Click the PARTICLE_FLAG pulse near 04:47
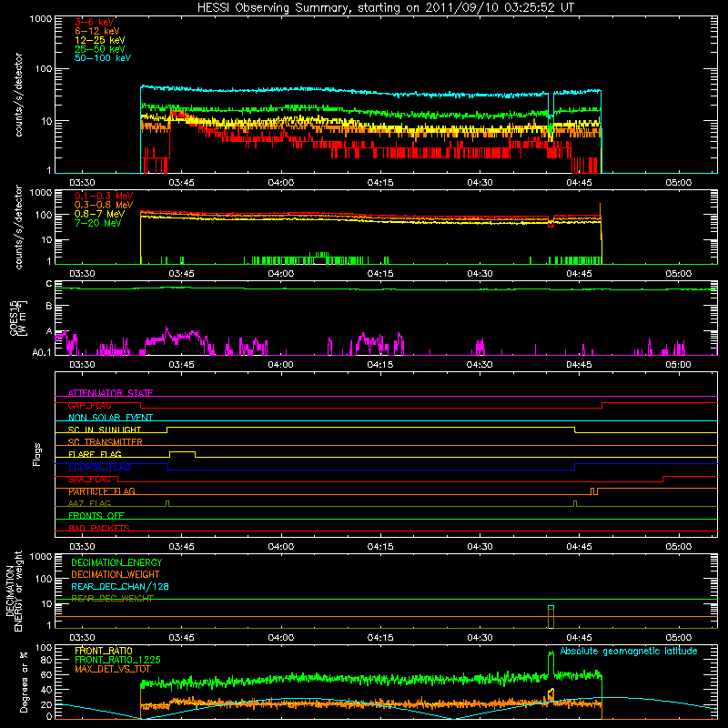The height and width of the screenshot is (728, 728). coord(594,490)
